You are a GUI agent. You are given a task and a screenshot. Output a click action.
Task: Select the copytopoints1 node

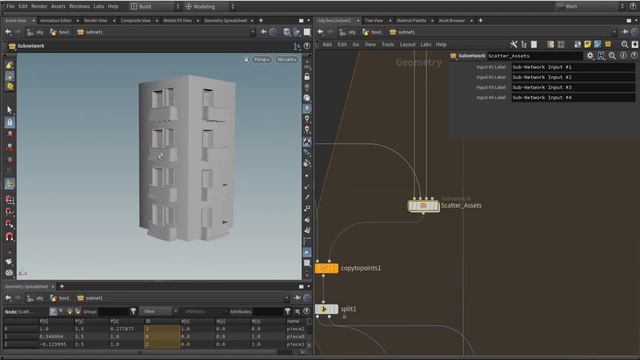327,268
